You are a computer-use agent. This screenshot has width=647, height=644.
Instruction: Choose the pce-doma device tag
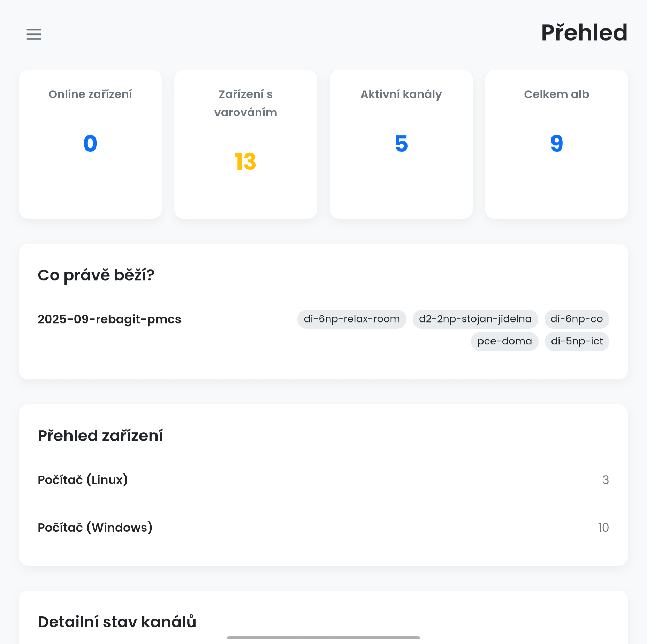(504, 341)
